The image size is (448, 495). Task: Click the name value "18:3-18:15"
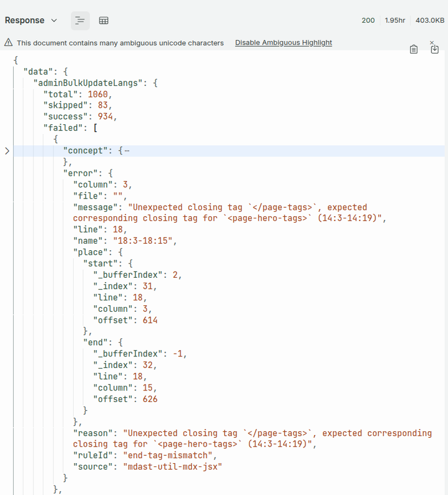(x=142, y=241)
